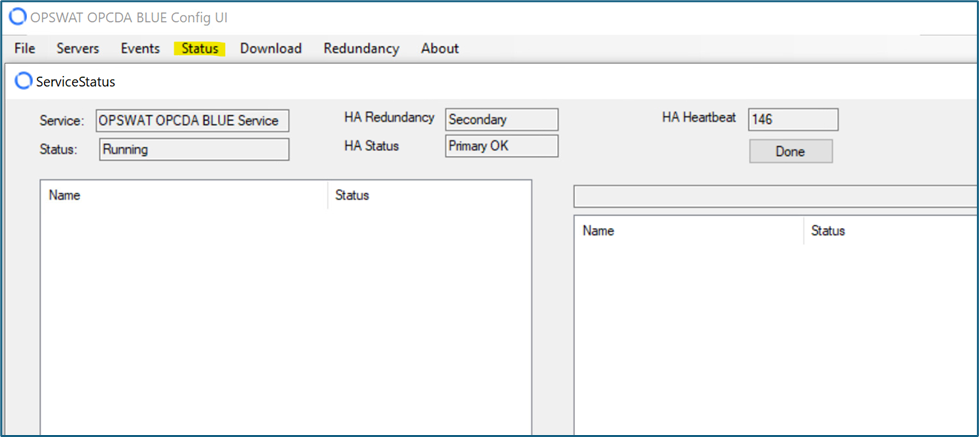Click the "HA Status" label
Viewport: 979px width, 437px height.
click(371, 146)
